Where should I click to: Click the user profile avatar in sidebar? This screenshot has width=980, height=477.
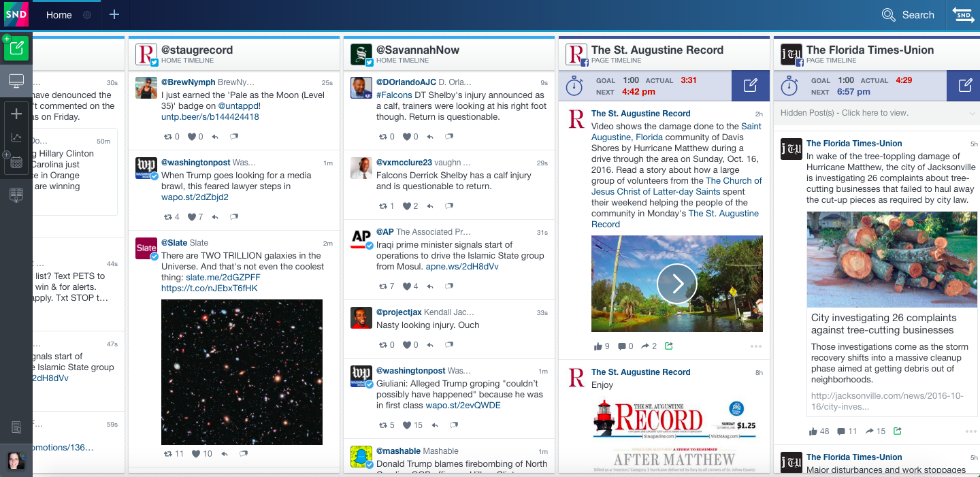16,462
